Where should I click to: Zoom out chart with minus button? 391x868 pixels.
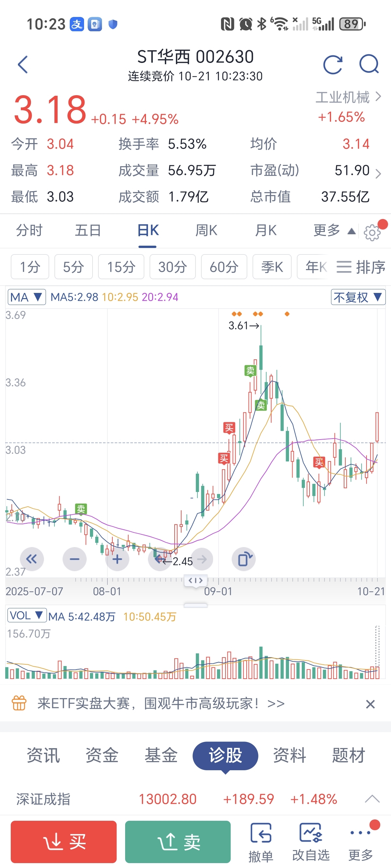(75, 559)
